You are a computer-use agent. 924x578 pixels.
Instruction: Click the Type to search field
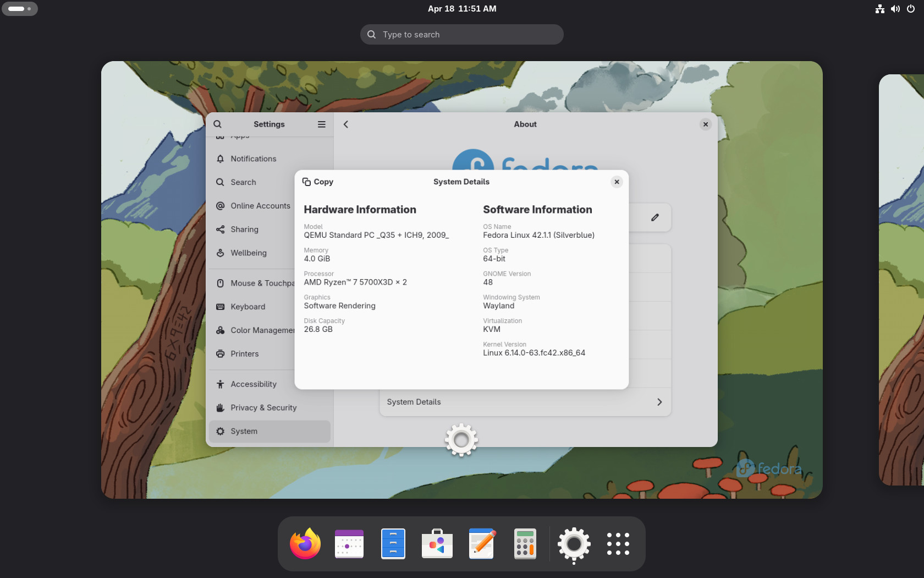[462, 35]
